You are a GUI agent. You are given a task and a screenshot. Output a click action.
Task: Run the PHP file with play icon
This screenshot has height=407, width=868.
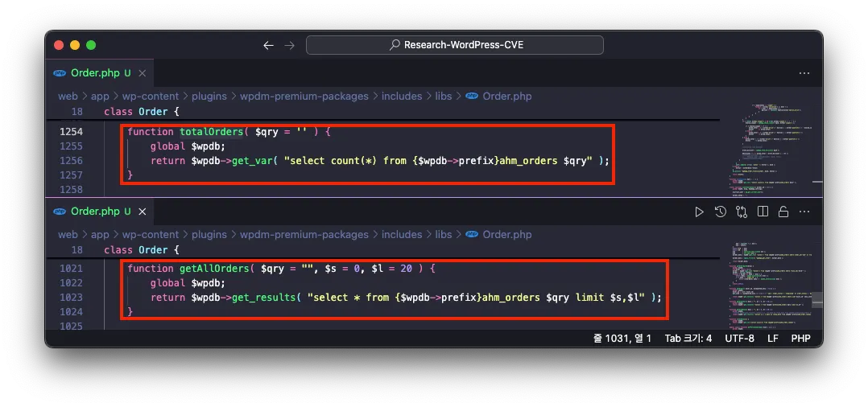[x=699, y=212]
